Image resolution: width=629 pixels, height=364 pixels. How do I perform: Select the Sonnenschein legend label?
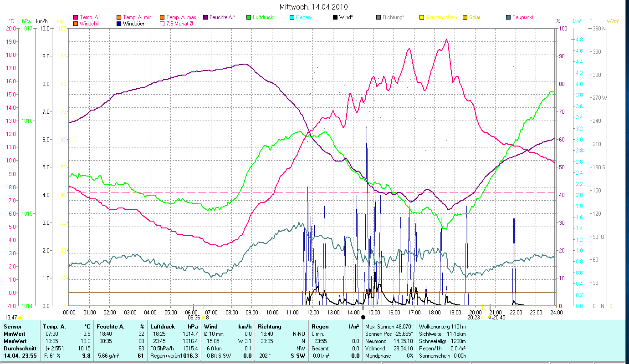pos(441,17)
